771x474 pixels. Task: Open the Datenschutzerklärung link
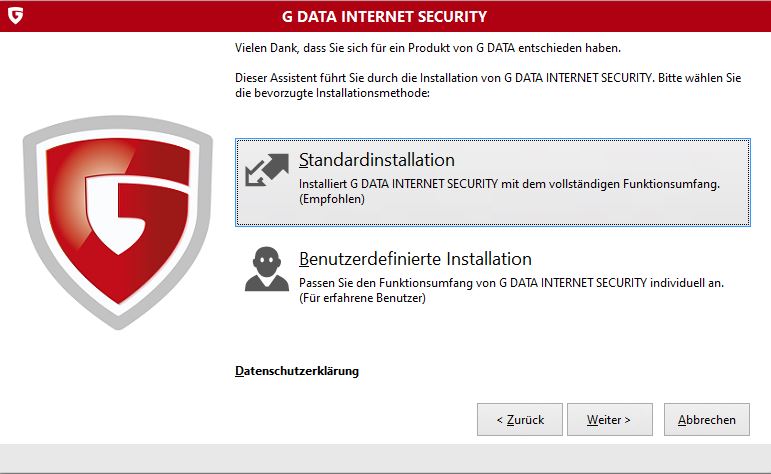(x=296, y=371)
